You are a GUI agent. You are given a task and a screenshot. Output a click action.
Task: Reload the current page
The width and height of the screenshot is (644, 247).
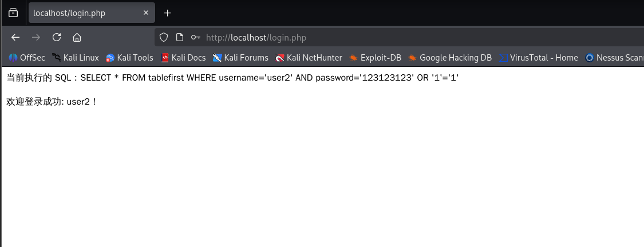click(x=57, y=38)
